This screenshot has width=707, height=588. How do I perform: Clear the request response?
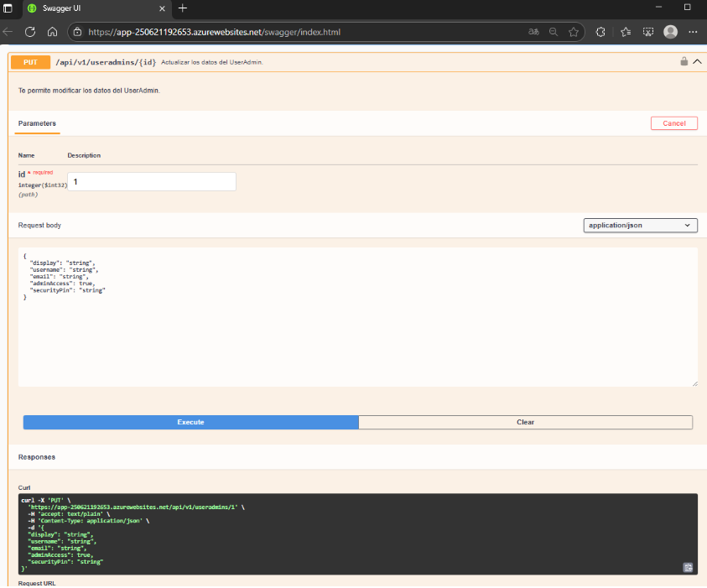tap(525, 422)
